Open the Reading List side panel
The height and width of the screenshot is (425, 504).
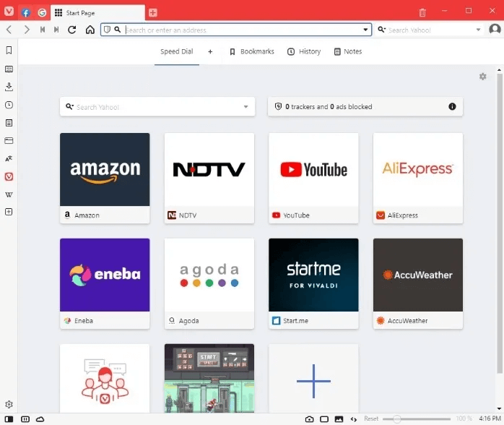click(9, 69)
